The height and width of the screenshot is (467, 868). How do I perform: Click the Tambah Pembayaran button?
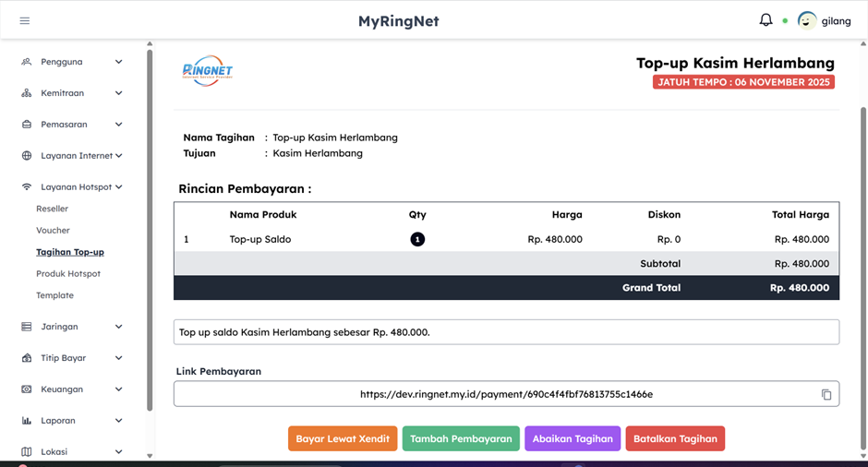point(461,439)
